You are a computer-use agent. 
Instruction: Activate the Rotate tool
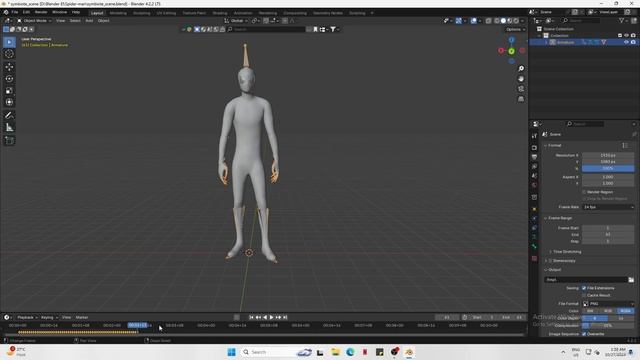(x=9, y=79)
